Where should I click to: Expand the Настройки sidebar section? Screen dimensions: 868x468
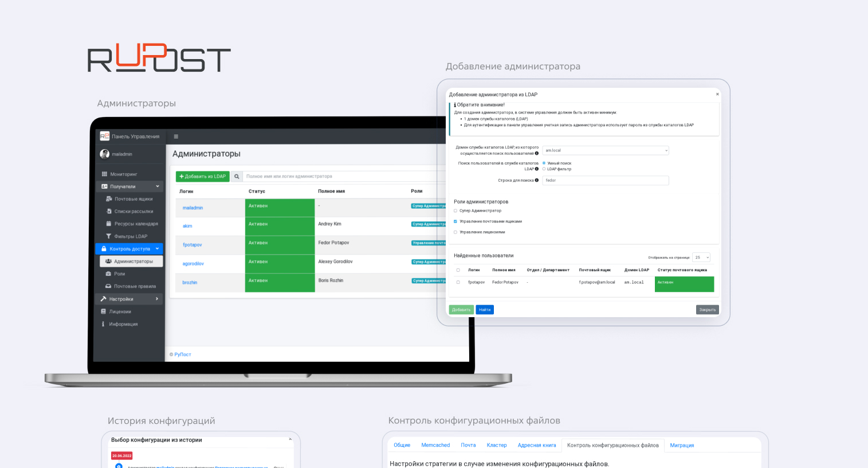coord(129,299)
